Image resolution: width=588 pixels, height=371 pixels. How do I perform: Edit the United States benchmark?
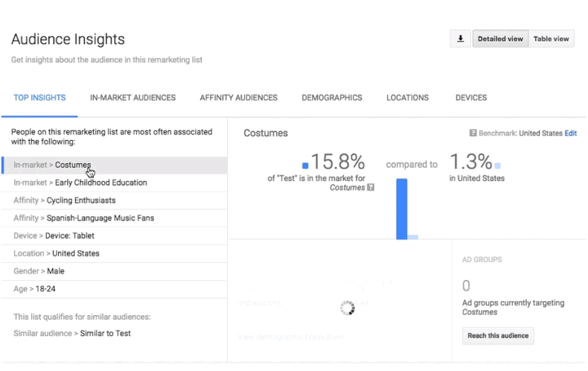coord(571,133)
